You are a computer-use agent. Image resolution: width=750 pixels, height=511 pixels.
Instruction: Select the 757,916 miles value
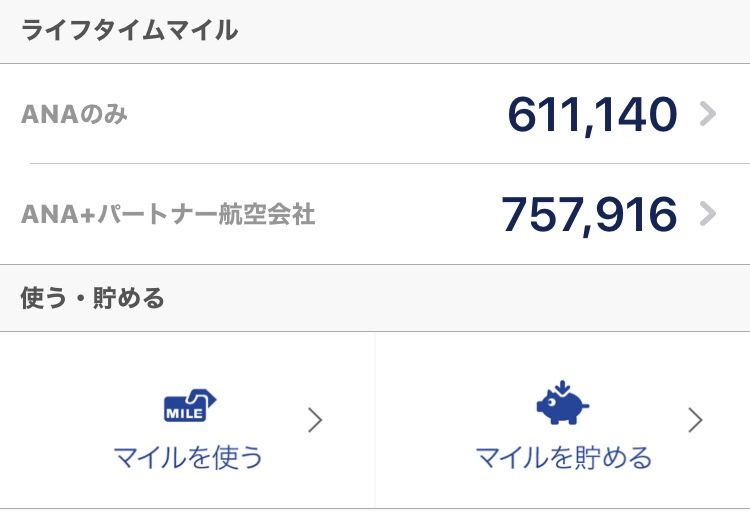point(589,215)
